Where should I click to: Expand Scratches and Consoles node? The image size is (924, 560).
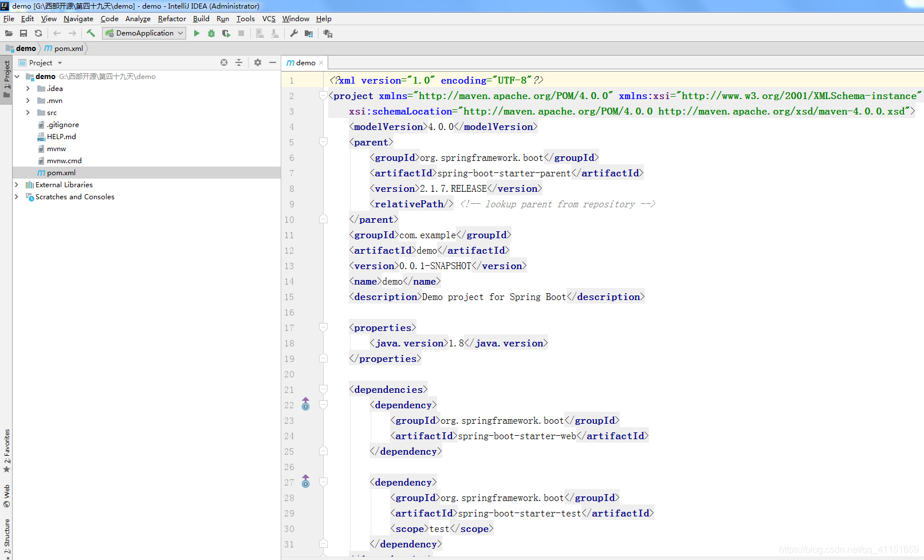(17, 196)
